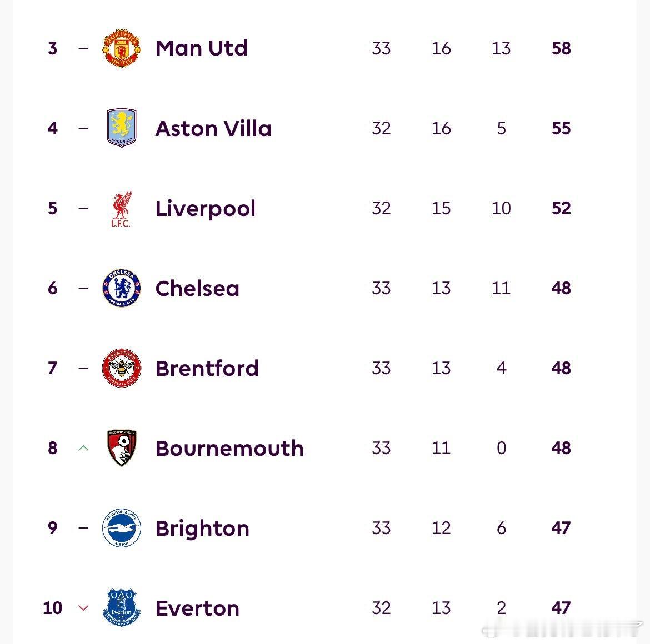Open the Aston Villa team link
The width and height of the screenshot is (650, 644).
point(213,128)
